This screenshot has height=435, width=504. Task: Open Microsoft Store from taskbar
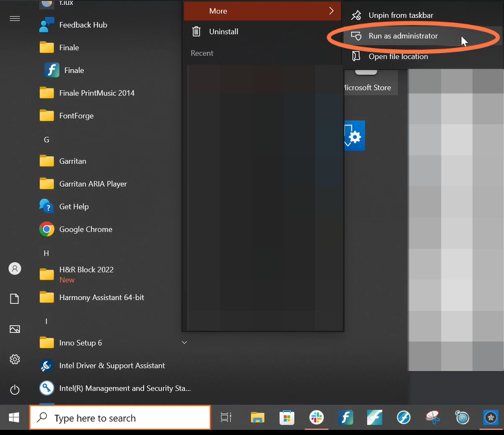pos(287,418)
